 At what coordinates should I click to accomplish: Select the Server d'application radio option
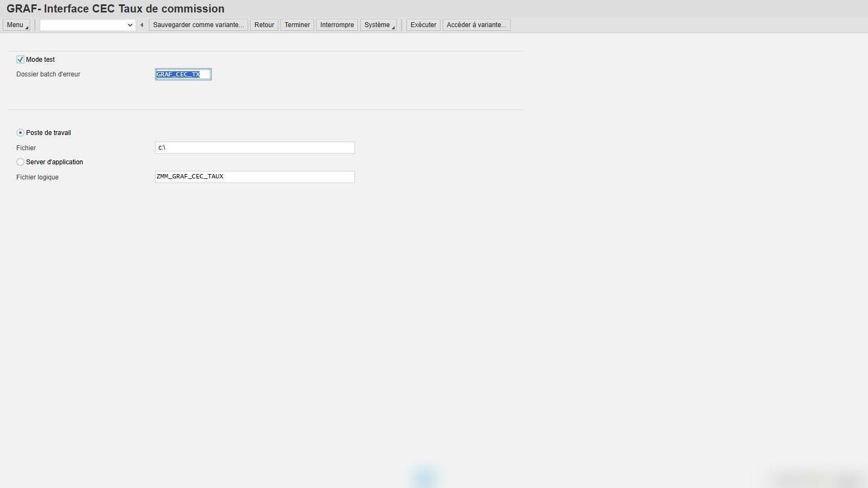pos(20,162)
